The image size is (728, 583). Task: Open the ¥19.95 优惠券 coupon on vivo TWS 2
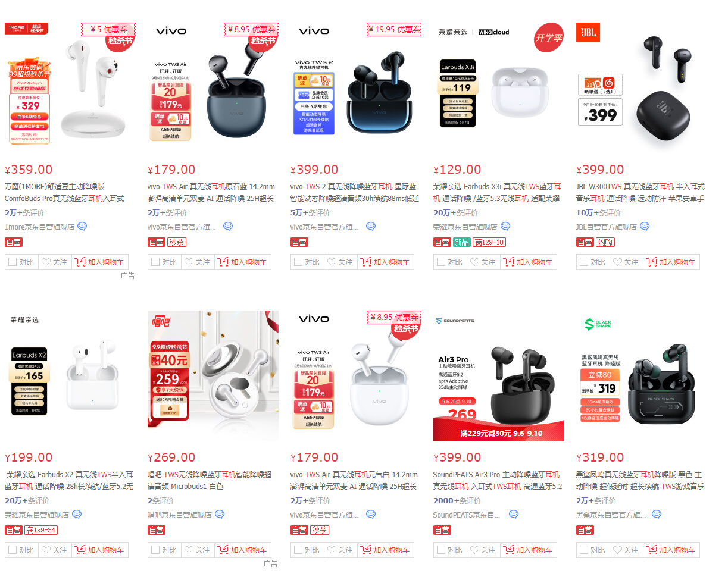click(394, 29)
